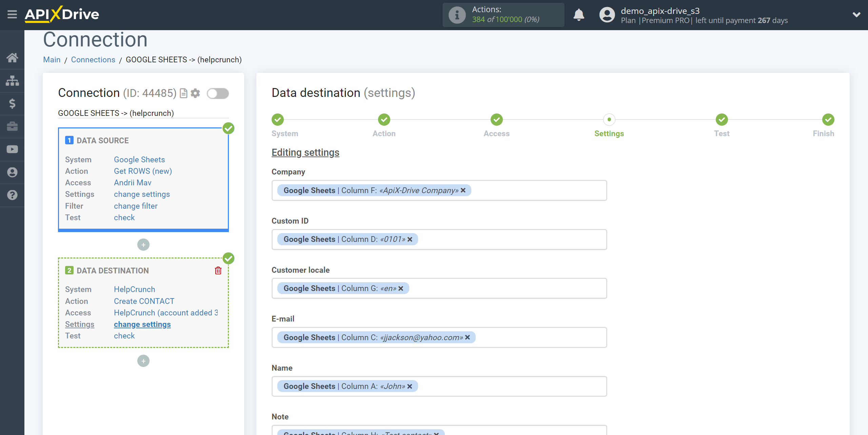Screen dimensions: 868x435
Task: Click the ApiX-Drive logo
Action: [62, 15]
